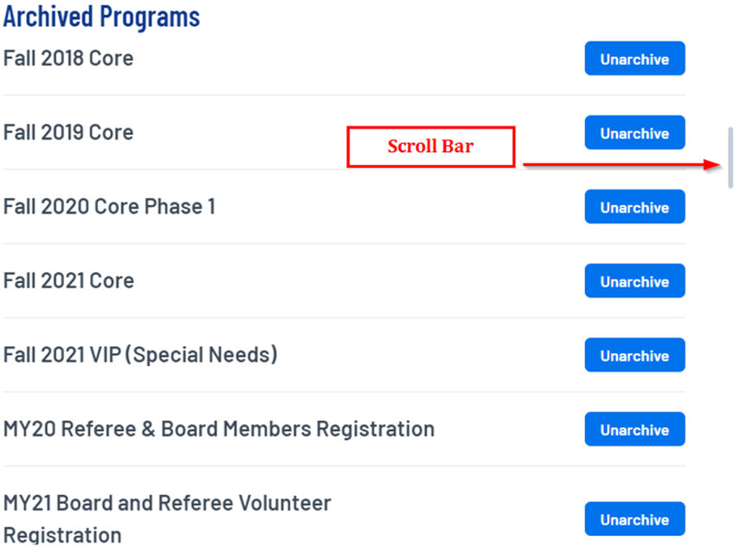Click the scrollbar track above the thumb
Screen dimensions: 740x560
(x=730, y=69)
